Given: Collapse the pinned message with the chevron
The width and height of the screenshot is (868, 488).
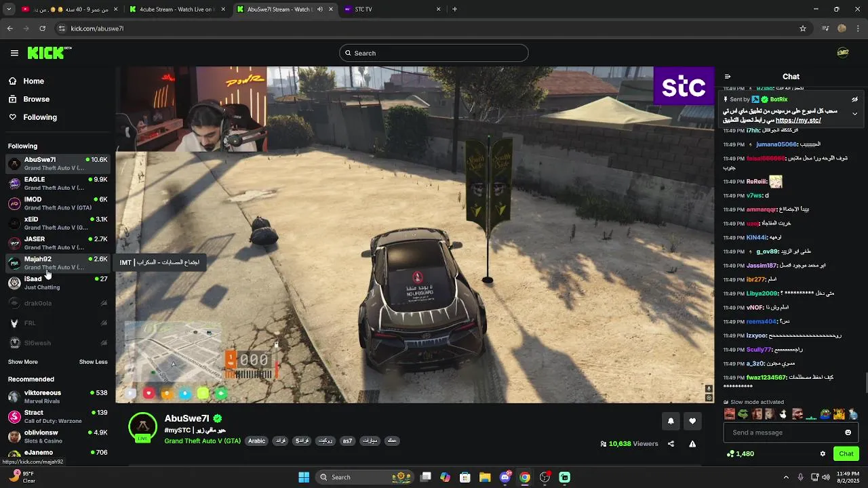Looking at the screenshot, I should click(x=854, y=113).
